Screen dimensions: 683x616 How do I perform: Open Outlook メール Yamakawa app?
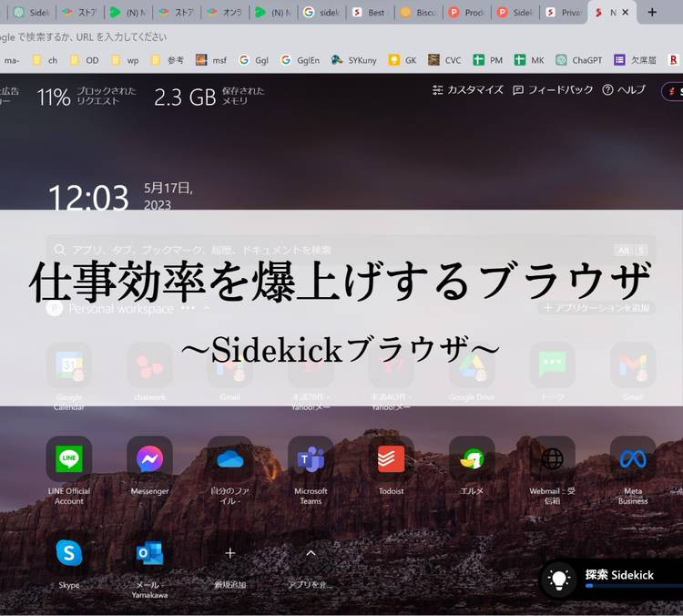149,553
